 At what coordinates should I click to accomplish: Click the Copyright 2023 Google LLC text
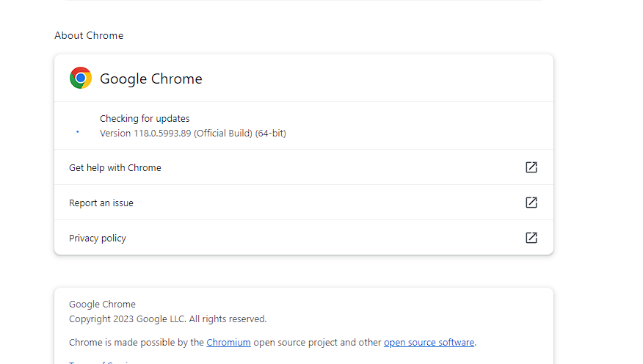[167, 319]
